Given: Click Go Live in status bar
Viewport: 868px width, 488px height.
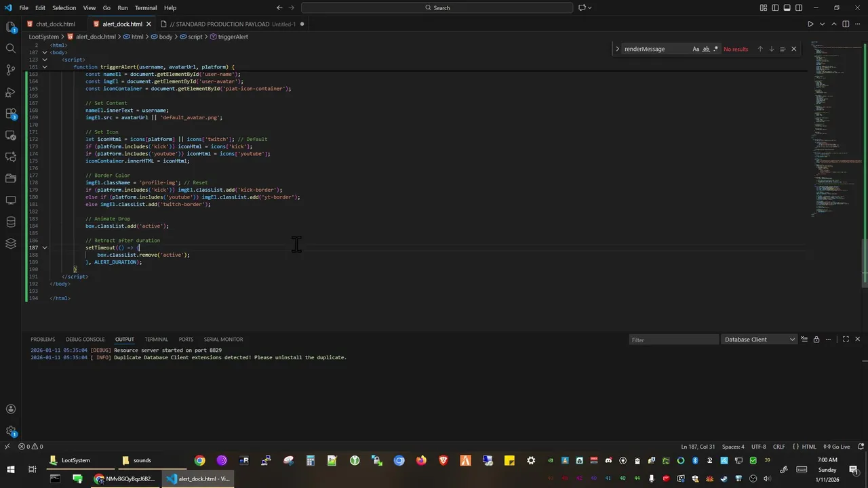Looking at the screenshot, I should 837,447.
